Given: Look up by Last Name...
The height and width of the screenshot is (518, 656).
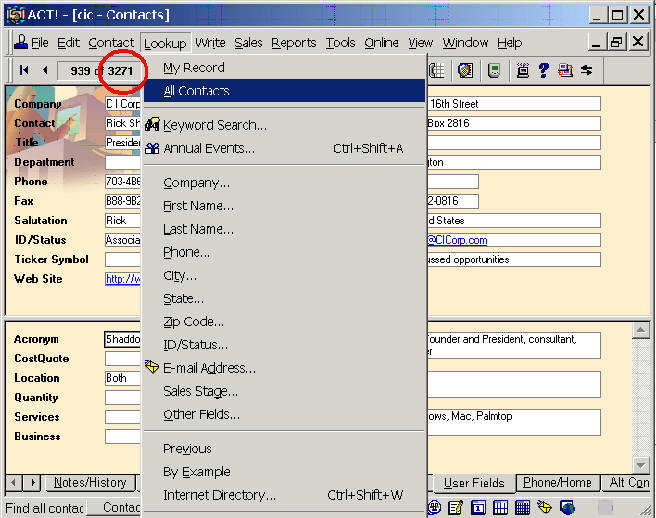Looking at the screenshot, I should (284, 229).
